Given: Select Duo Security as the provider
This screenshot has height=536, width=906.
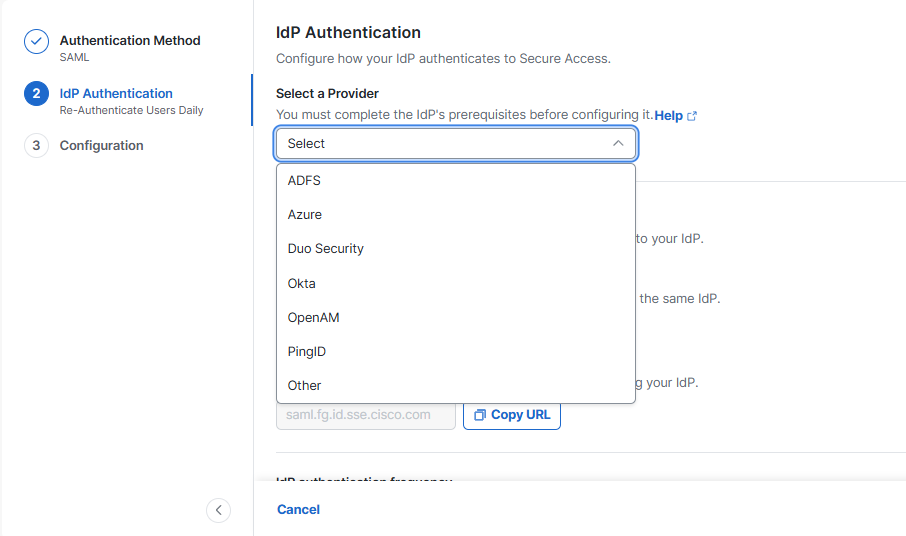Looking at the screenshot, I should pos(326,249).
